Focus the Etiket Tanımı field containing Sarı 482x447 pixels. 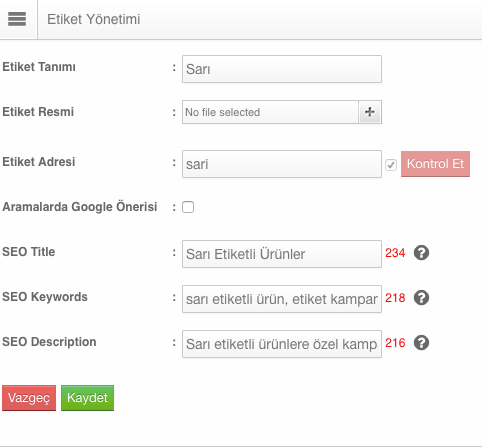[282, 69]
